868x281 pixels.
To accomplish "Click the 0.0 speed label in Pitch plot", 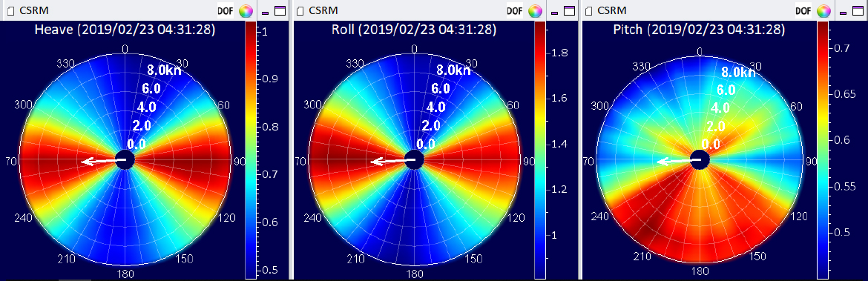I will pyautogui.click(x=710, y=145).
